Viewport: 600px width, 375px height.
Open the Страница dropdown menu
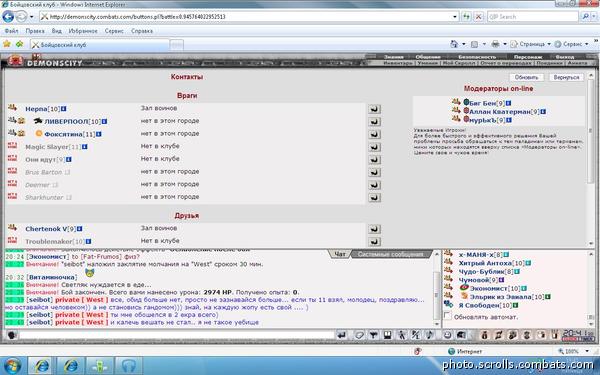pos(531,44)
